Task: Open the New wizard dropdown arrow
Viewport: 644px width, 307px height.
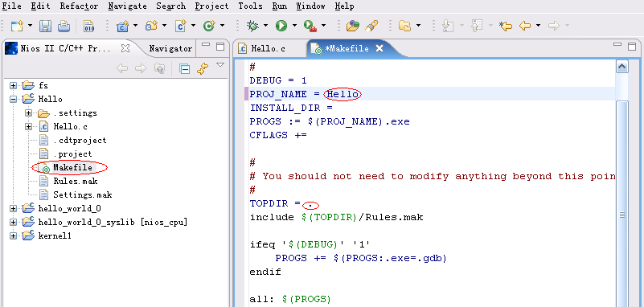Action: [x=30, y=26]
